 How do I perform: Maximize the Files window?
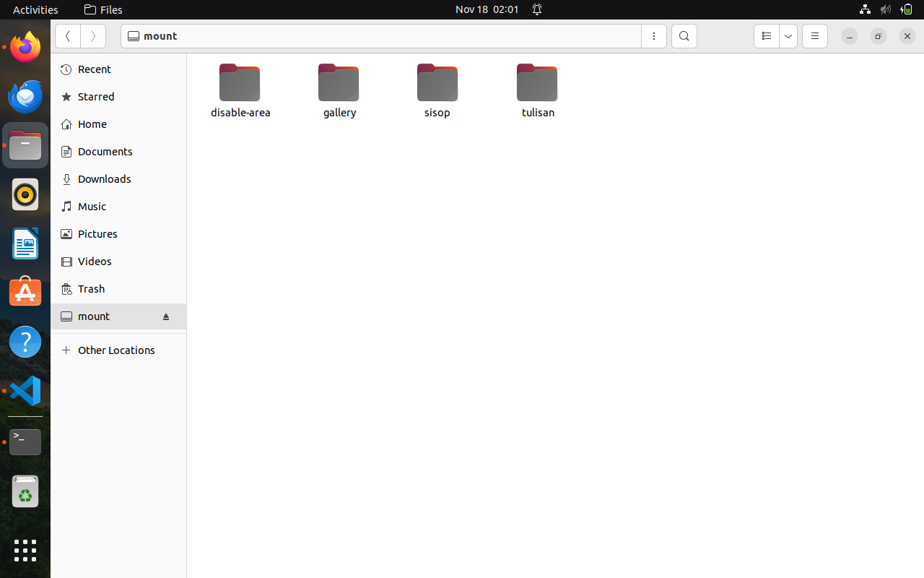point(879,36)
